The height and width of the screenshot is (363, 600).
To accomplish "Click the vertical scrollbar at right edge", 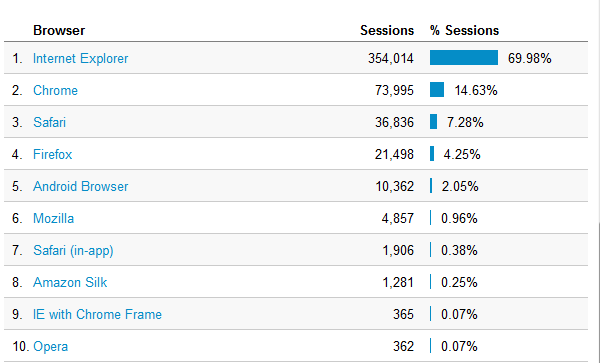I will (598, 291).
